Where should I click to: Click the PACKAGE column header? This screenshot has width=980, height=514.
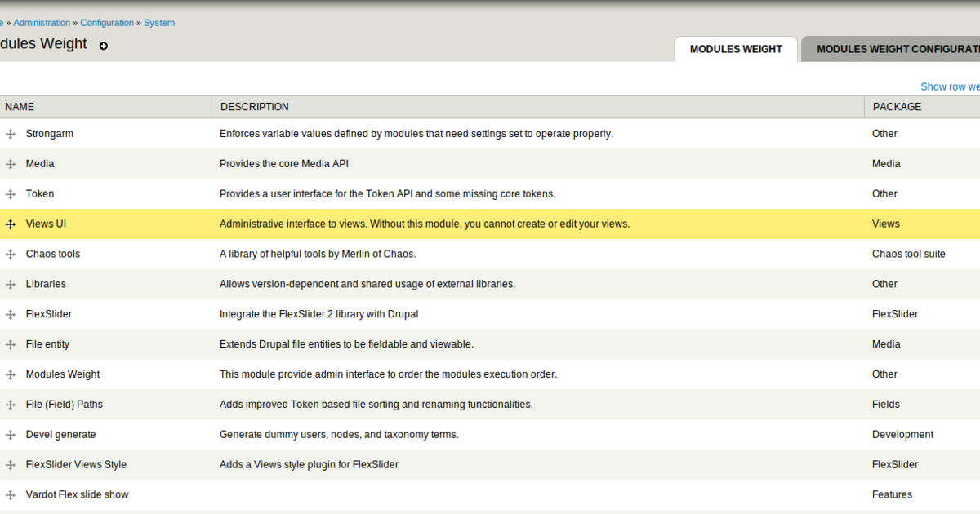click(897, 107)
